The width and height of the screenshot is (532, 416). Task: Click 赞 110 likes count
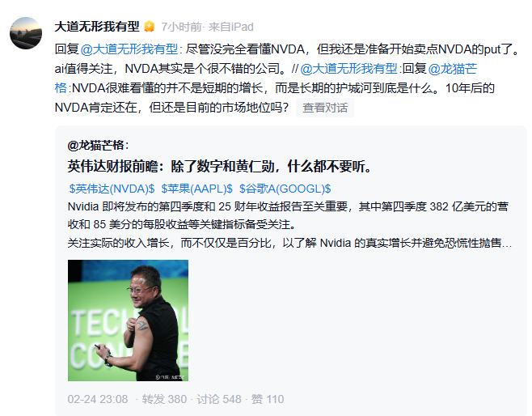point(268,399)
